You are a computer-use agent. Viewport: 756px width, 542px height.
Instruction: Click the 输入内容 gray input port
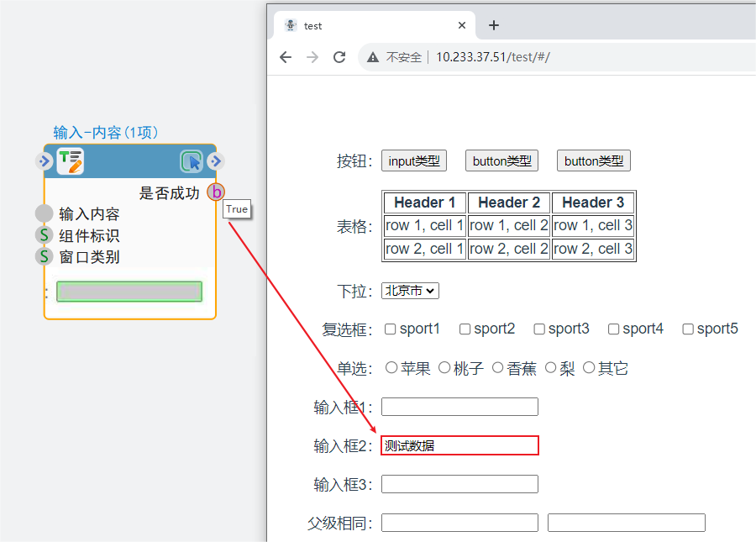coord(45,214)
